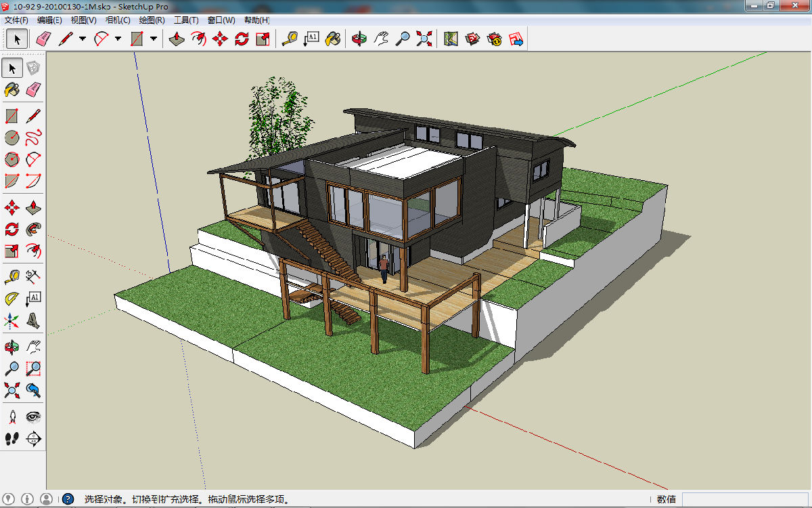The image size is (812, 508).
Task: Select the Walk footprints tool
Action: pyautogui.click(x=12, y=438)
